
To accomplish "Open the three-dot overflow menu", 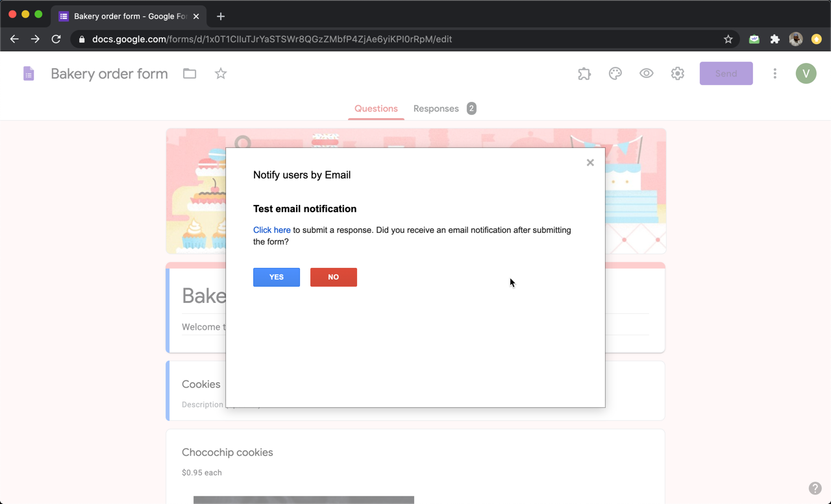I will tap(775, 73).
